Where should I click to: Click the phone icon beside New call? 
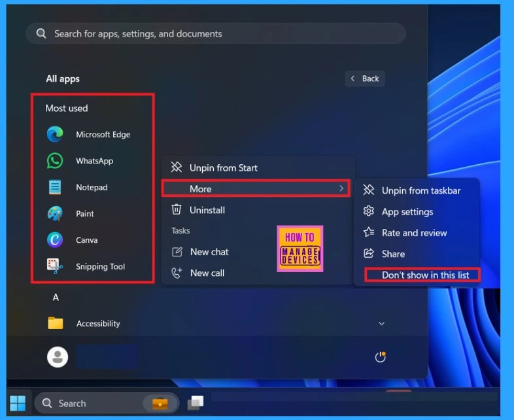tap(177, 273)
